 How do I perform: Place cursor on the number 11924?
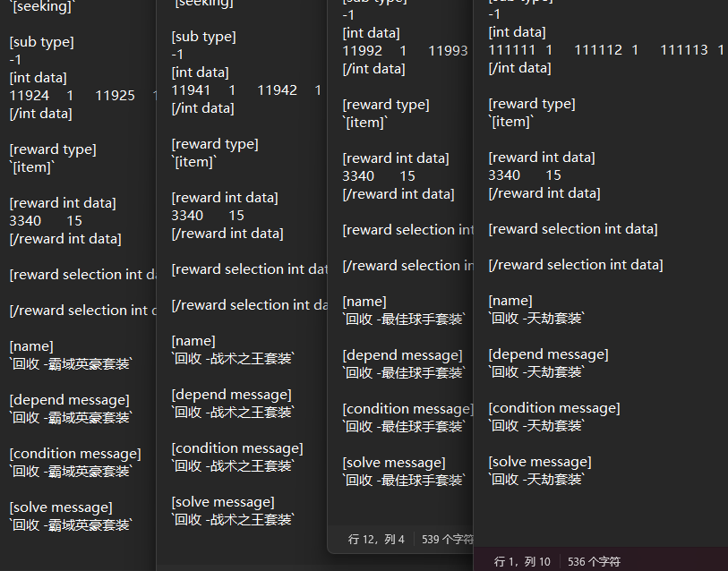30,96
